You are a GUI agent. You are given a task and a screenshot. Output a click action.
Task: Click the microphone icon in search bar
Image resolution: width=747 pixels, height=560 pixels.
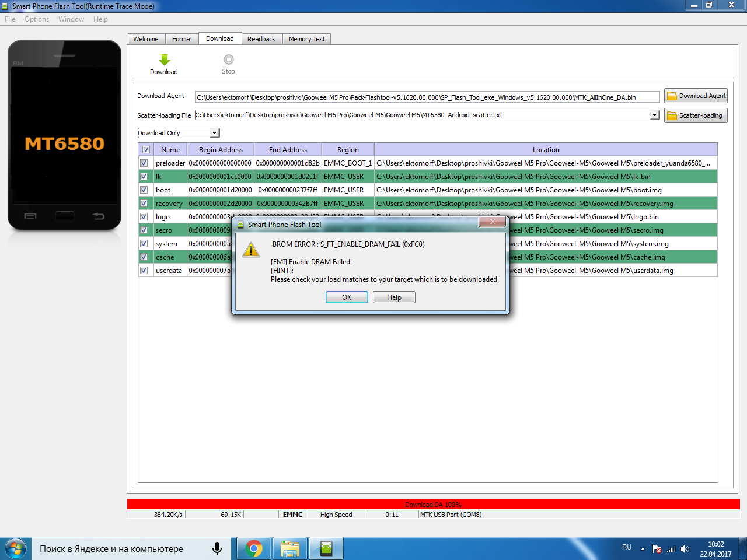[217, 548]
